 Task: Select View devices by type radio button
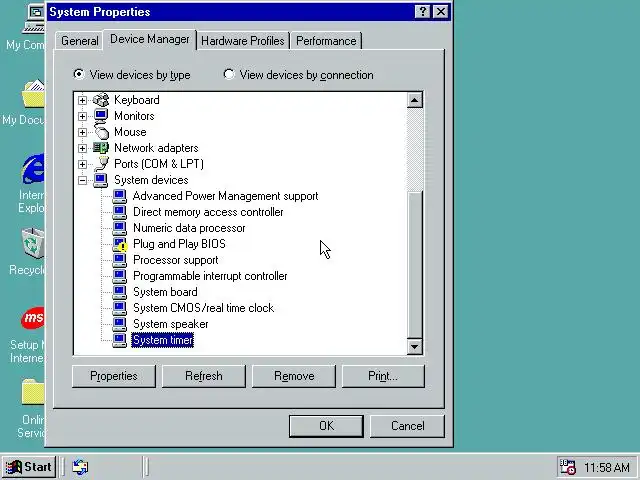click(78, 74)
